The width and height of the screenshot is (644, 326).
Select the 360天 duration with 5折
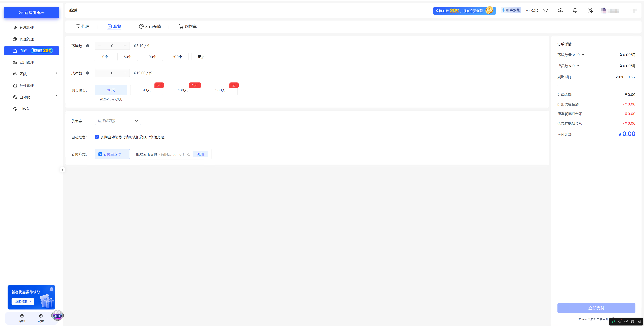[220, 90]
